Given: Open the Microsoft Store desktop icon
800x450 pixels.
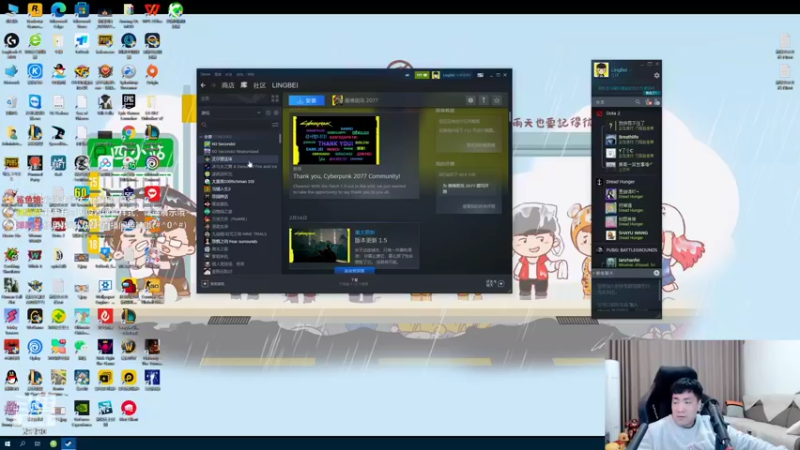Looking at the screenshot, I should pyautogui.click(x=82, y=14).
